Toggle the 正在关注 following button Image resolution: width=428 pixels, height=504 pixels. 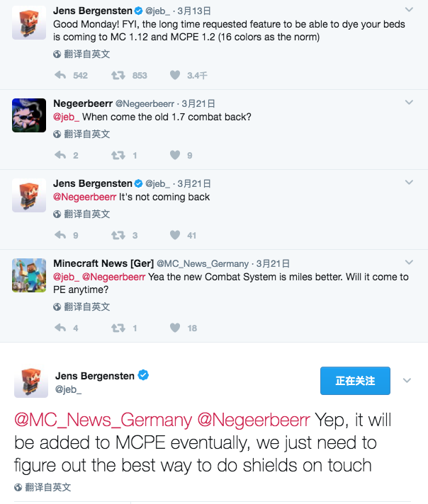pyautogui.click(x=355, y=381)
